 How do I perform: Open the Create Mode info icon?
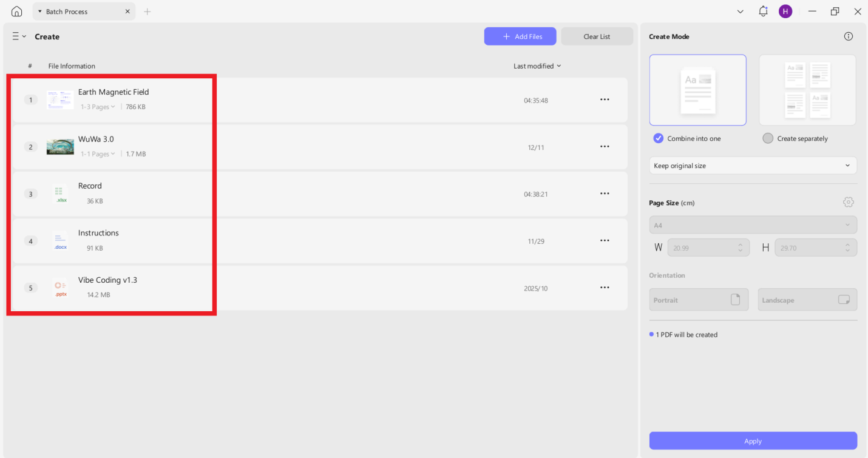(x=848, y=36)
